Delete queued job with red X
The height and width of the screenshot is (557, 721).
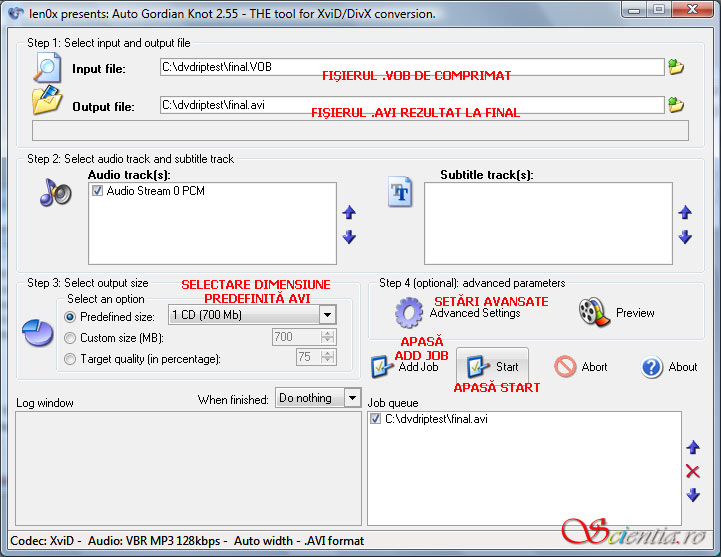pos(692,471)
